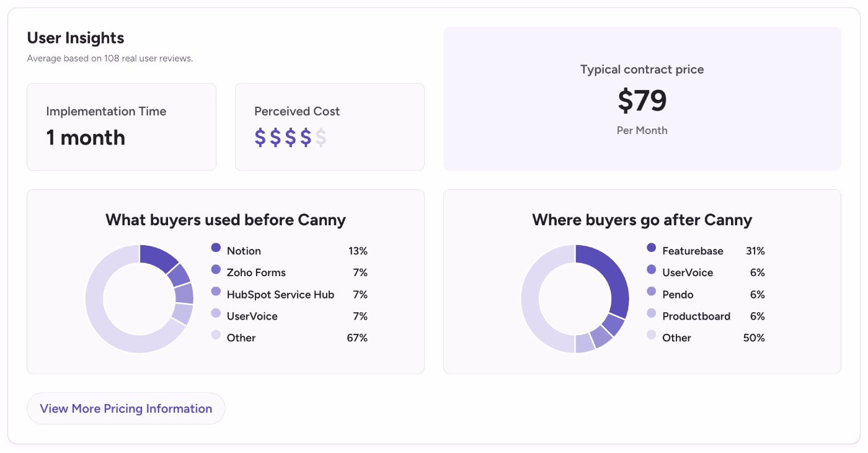Click the Featurebase legend label
The width and height of the screenshot is (868, 453).
point(693,251)
